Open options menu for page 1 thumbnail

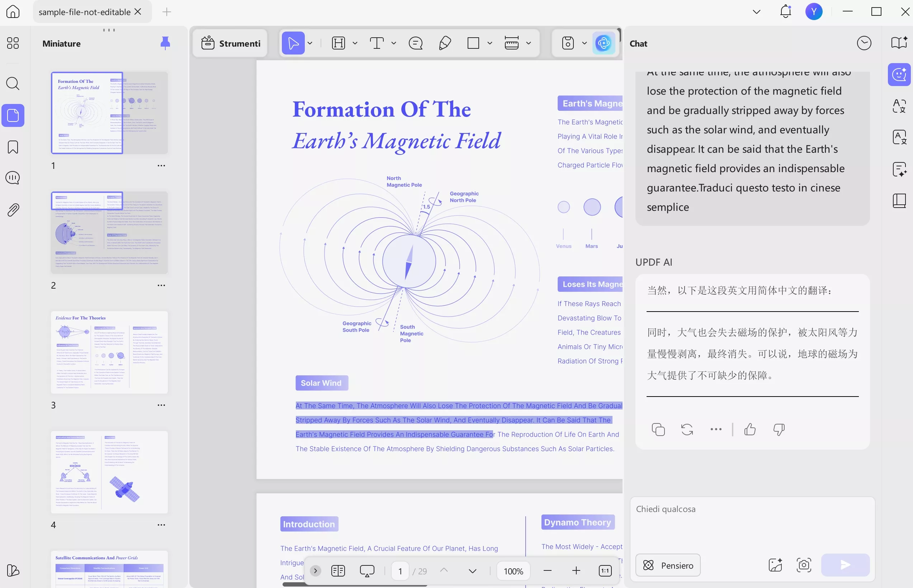(x=161, y=166)
